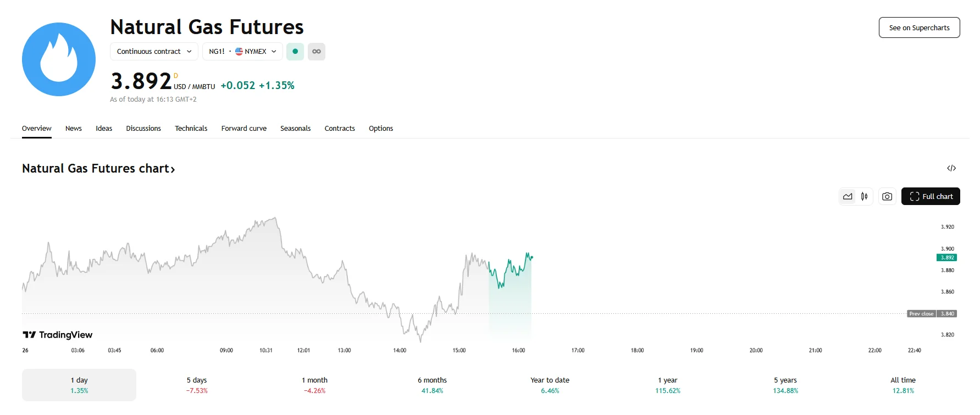This screenshot has height=415, width=980.
Task: Click the See on Supercharts button
Action: pos(919,28)
